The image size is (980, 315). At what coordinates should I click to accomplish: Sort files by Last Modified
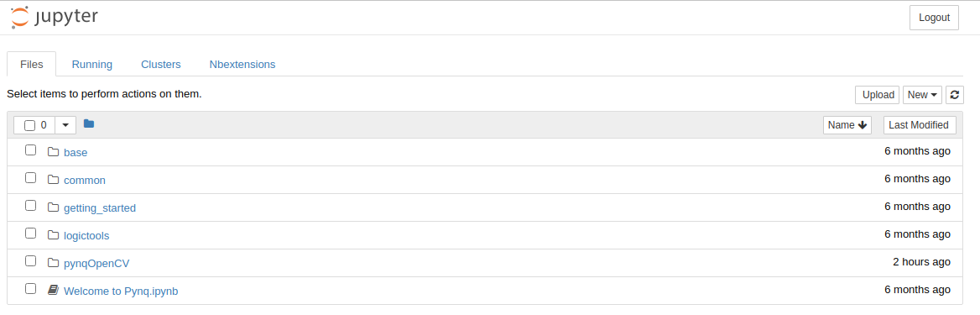[x=920, y=125]
